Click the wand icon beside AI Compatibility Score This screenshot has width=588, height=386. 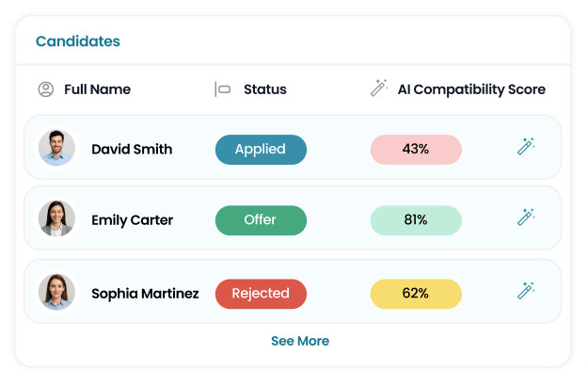coord(379,88)
